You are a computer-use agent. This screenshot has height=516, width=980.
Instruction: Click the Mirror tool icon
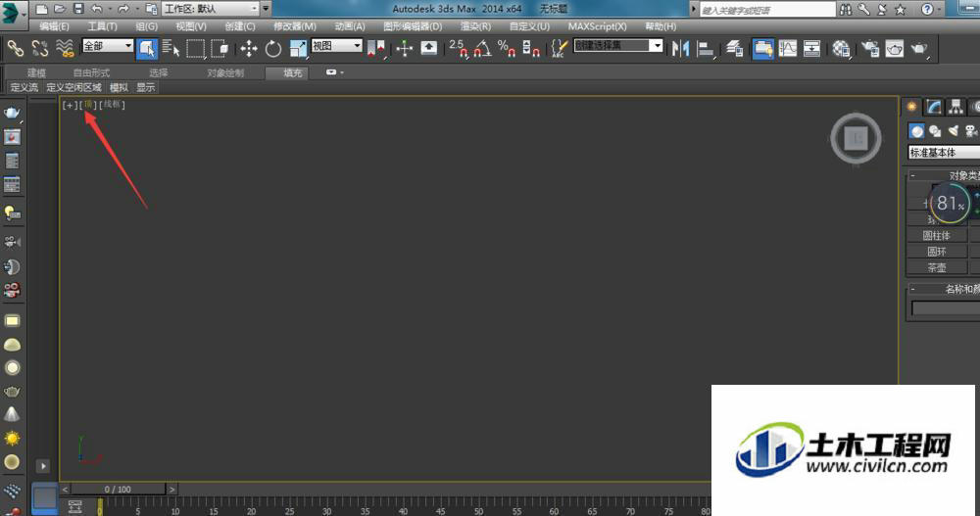(x=680, y=48)
